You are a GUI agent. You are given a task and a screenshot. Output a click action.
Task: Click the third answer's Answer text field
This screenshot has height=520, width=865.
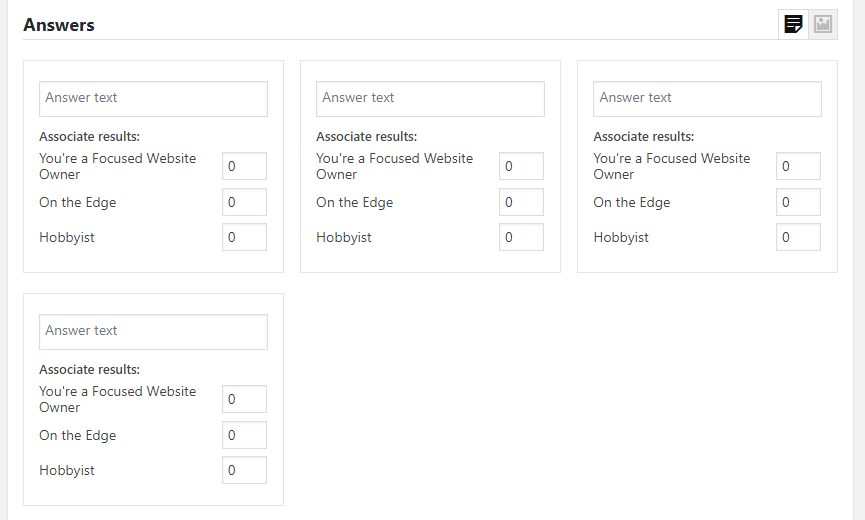[x=707, y=98]
